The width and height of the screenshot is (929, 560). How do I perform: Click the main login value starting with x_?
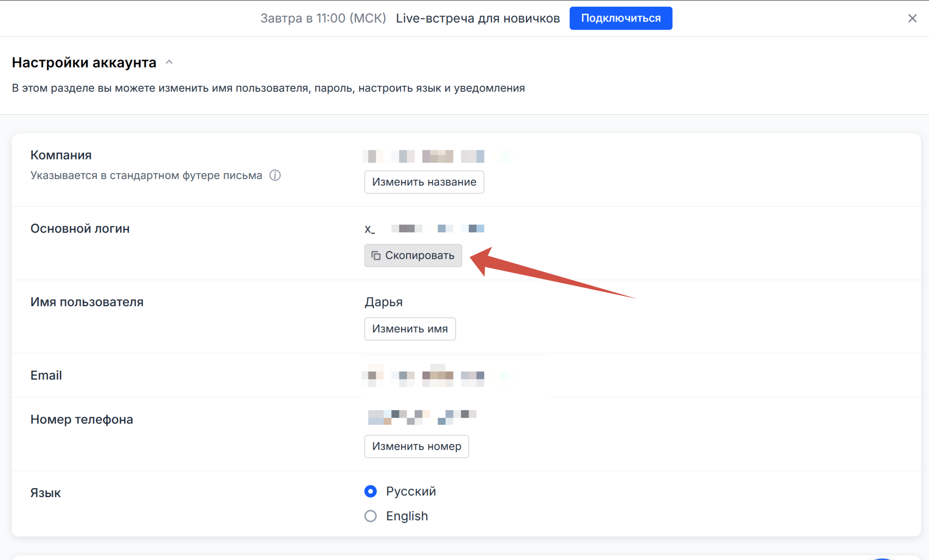[424, 229]
